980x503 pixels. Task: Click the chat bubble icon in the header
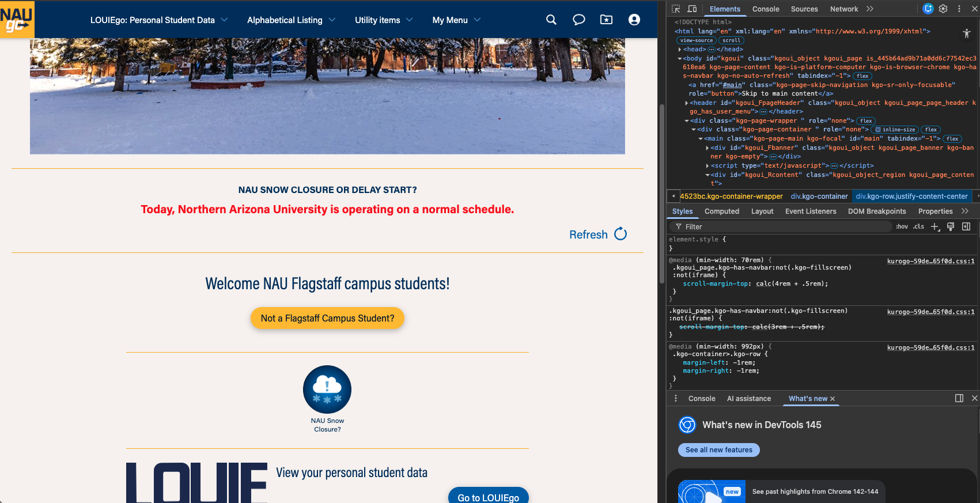point(579,20)
